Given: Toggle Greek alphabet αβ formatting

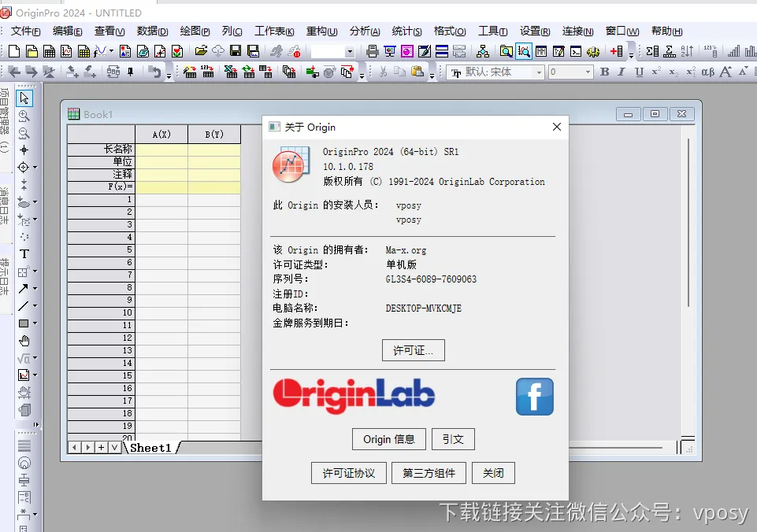Looking at the screenshot, I should click(707, 72).
